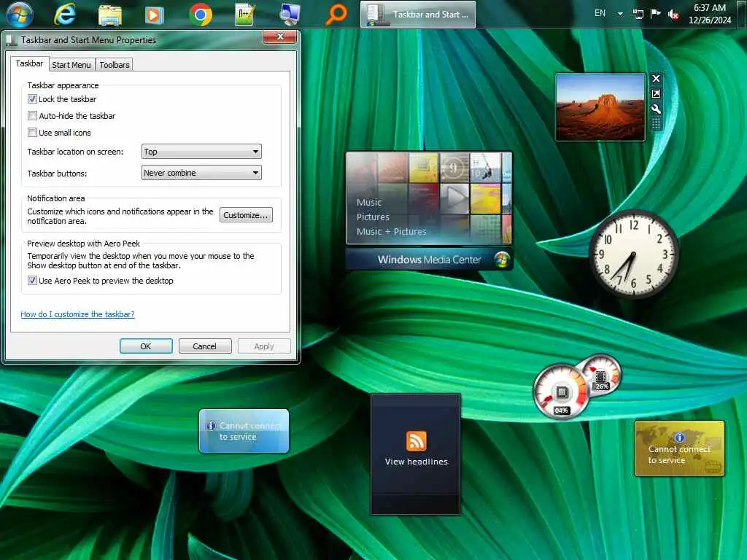This screenshot has width=747, height=560.
Task: Open network status tray icon
Action: [638, 14]
